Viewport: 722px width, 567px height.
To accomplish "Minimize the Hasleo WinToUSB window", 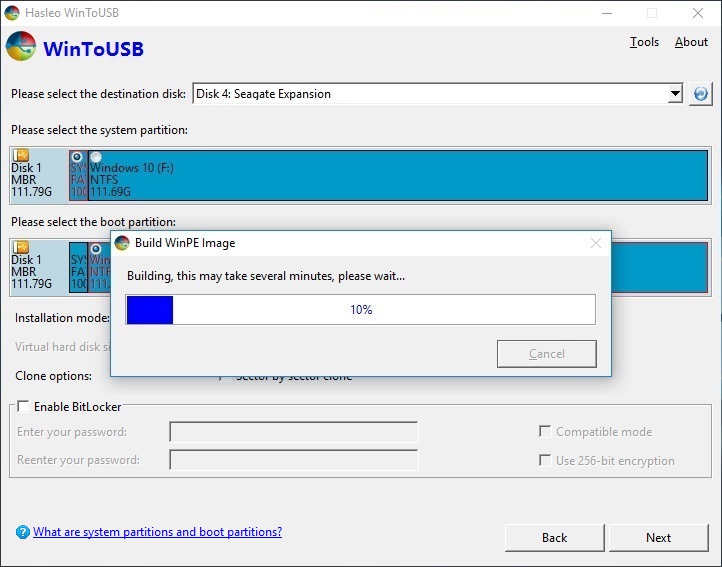I will 607,13.
